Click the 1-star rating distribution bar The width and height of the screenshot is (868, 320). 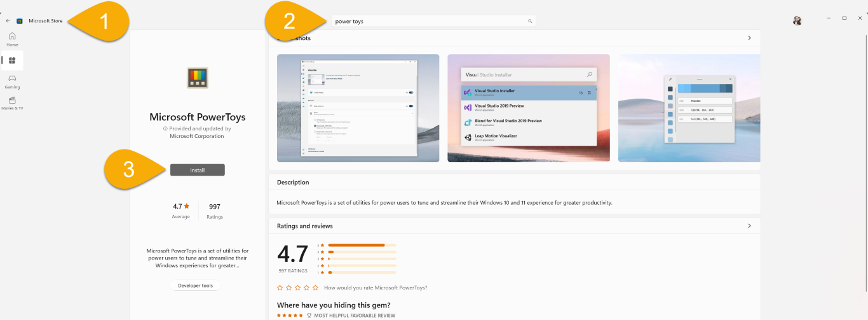(x=362, y=272)
